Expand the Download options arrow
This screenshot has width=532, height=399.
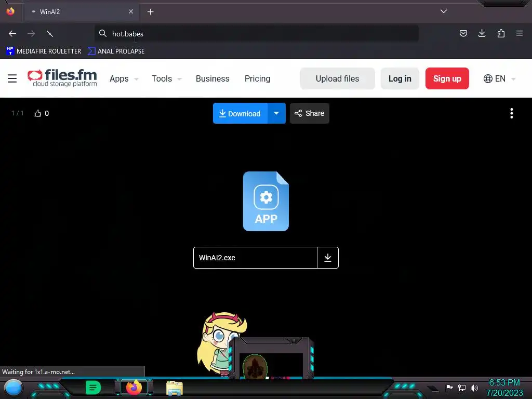tap(276, 113)
